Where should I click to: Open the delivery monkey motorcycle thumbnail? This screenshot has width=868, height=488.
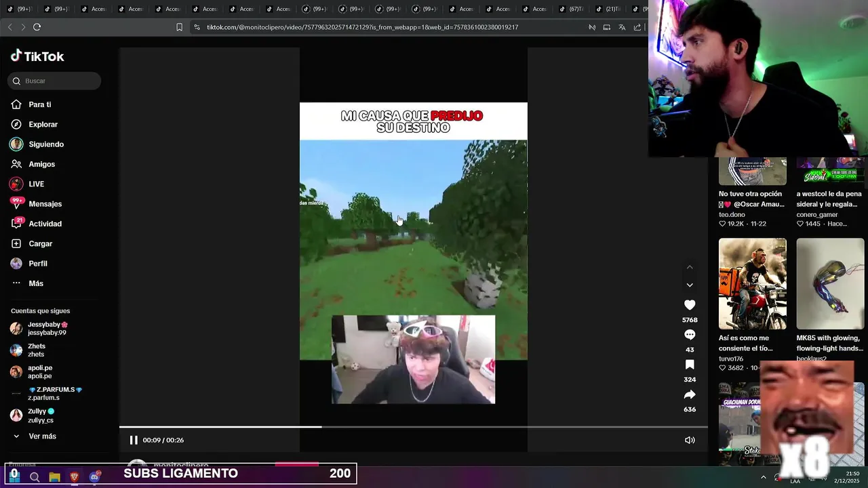click(x=753, y=283)
